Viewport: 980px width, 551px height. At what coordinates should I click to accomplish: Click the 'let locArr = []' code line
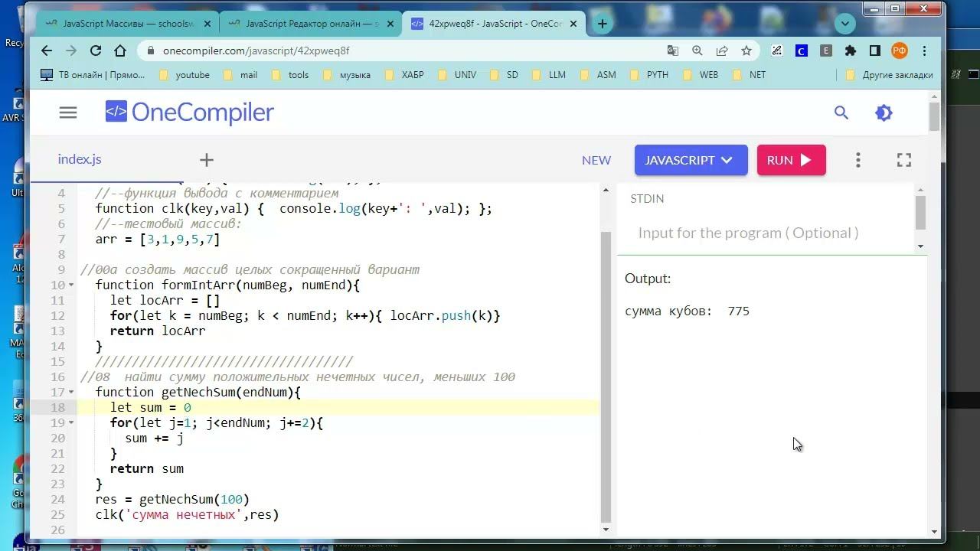click(x=165, y=301)
